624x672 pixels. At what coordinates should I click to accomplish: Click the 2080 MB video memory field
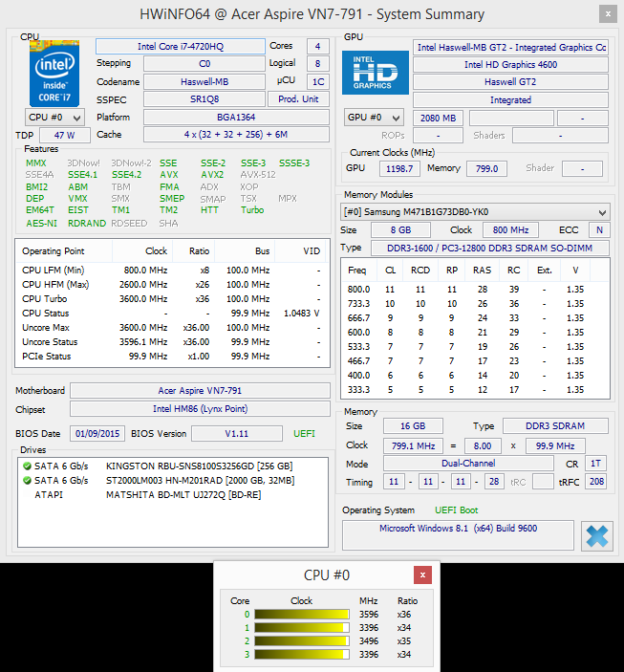tap(438, 118)
